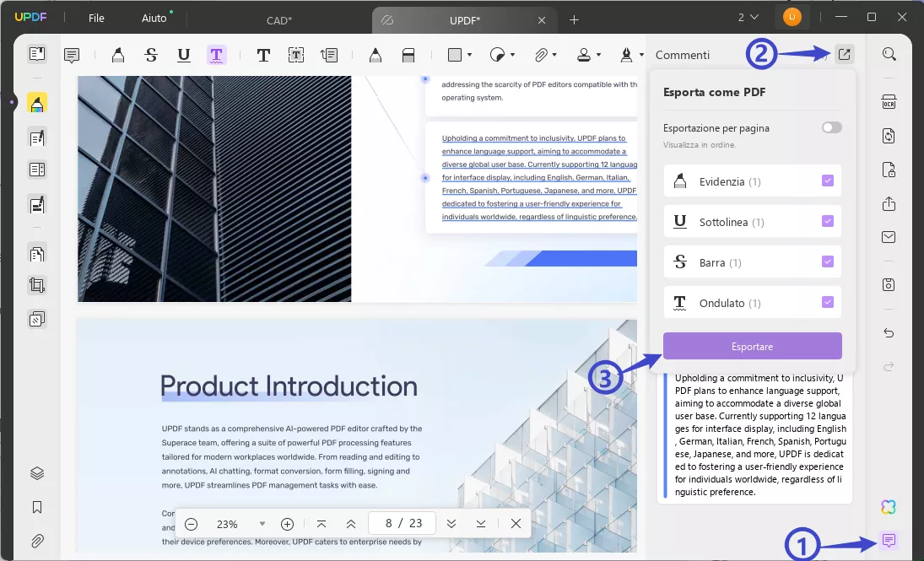Viewport: 924px width, 561px height.
Task: Expand the stamp tool dropdown arrow
Action: click(x=599, y=56)
